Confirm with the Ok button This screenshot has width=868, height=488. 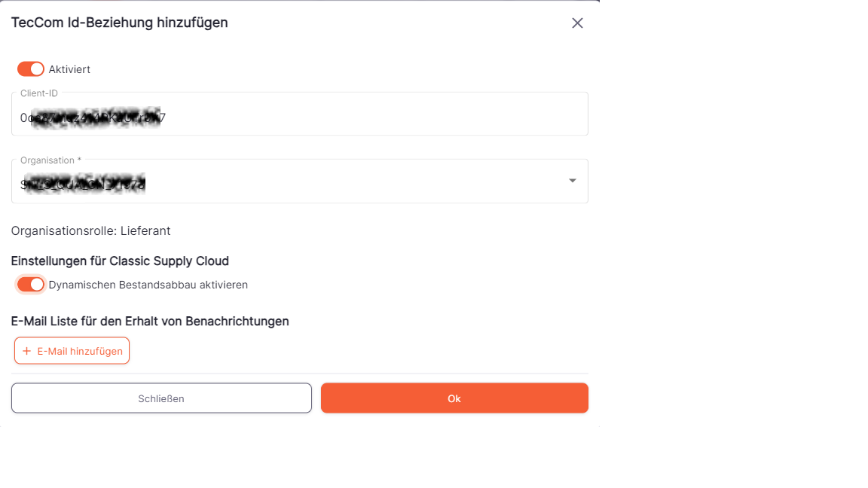click(454, 398)
